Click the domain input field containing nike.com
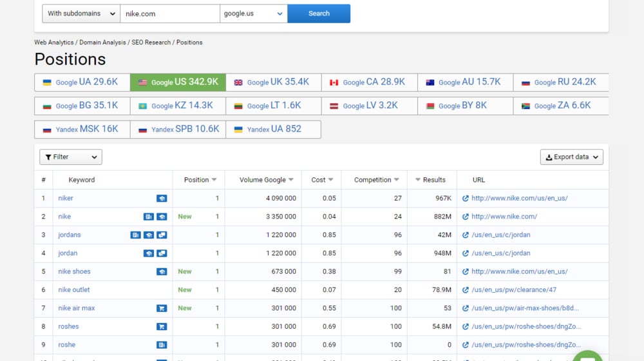644x361 pixels. click(x=170, y=14)
